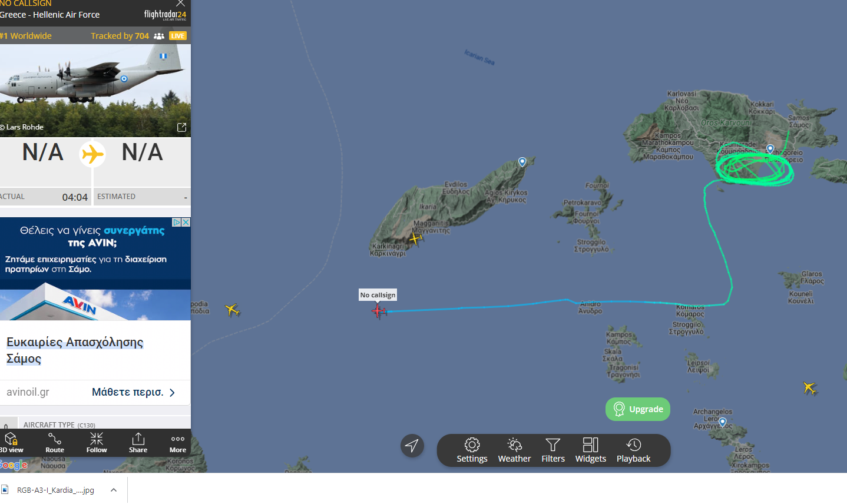847x504 pixels.
Task: Open aircraft photo in external link
Action: [181, 127]
